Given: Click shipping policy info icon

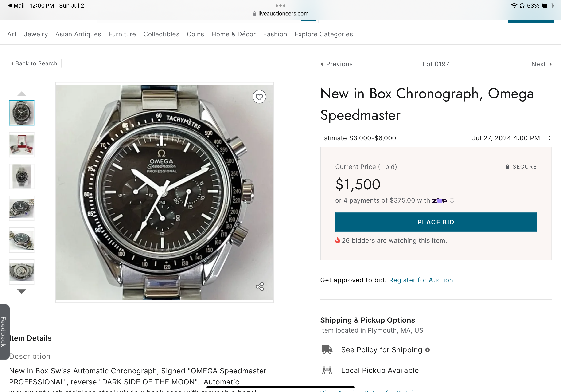Looking at the screenshot, I should coord(427,350).
